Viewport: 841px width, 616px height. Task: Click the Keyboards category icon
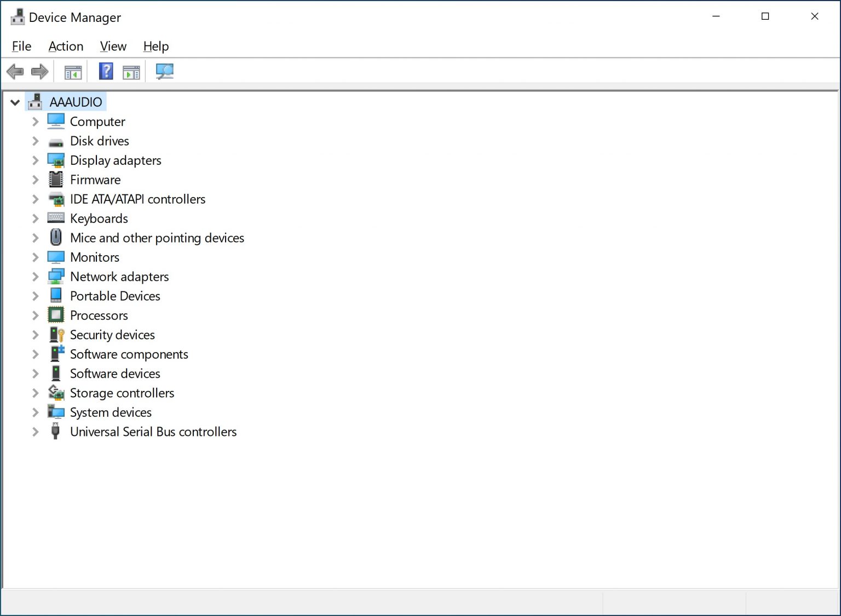55,218
